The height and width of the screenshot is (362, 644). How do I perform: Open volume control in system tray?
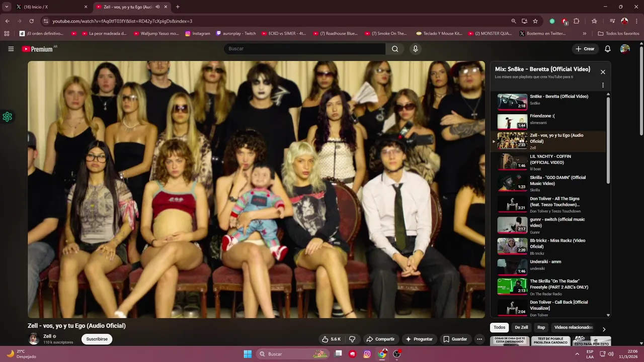coord(611,354)
